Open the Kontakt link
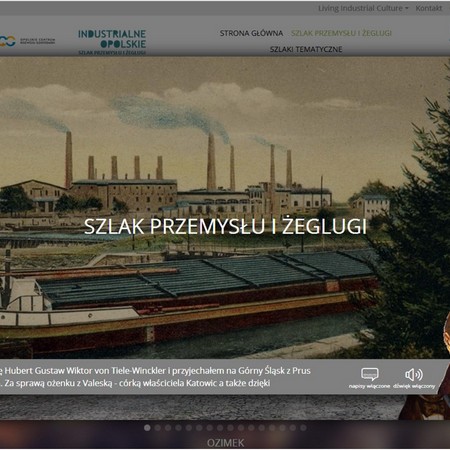Screen dimensions: 450x450 tap(429, 8)
